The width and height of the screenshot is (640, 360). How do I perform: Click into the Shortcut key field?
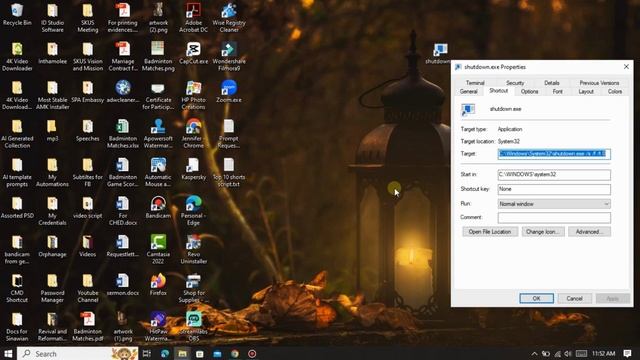tap(554, 189)
